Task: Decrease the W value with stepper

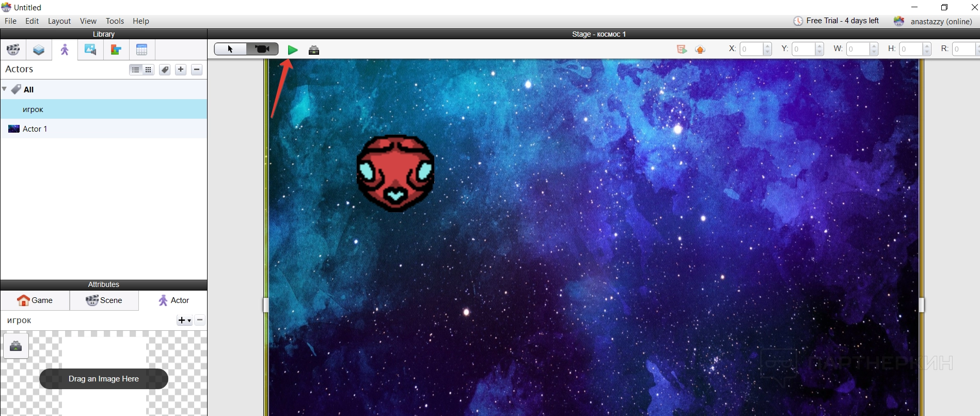Action: [874, 52]
